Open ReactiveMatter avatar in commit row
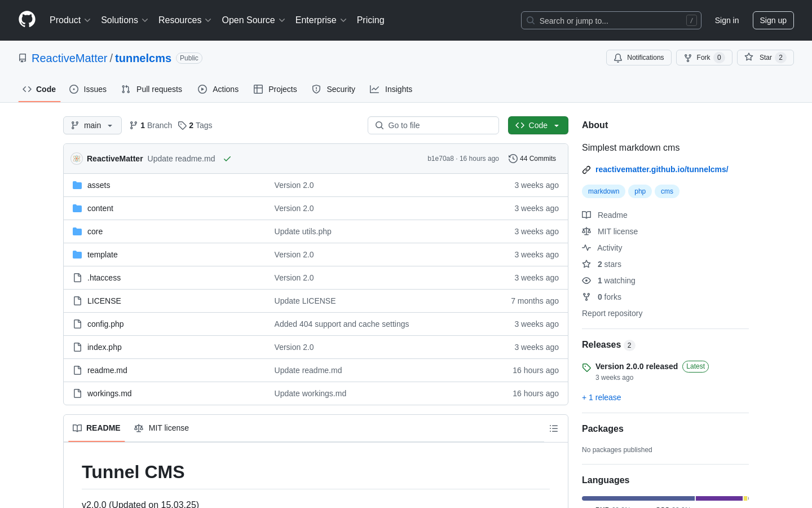 (77, 159)
